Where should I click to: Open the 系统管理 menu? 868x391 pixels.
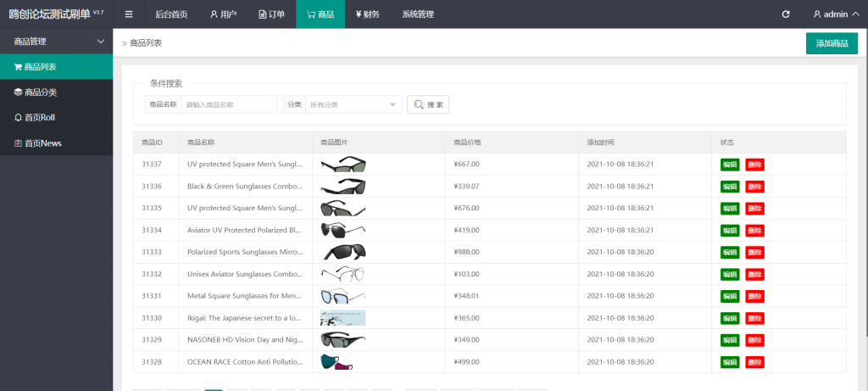[x=418, y=14]
